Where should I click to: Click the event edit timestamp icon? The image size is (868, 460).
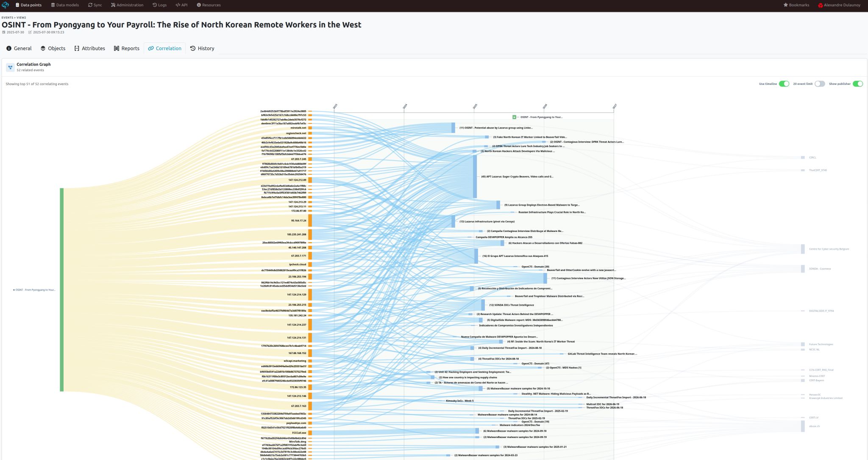[30, 32]
